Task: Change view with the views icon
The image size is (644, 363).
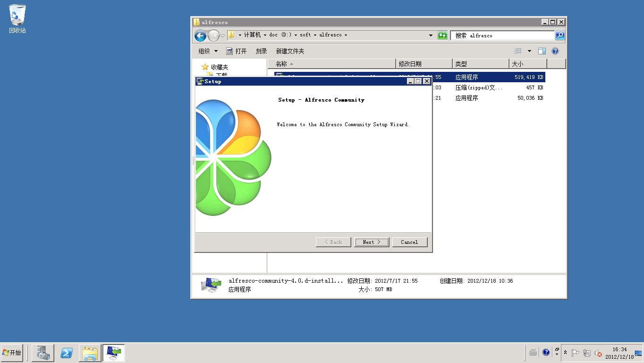Action: click(518, 51)
